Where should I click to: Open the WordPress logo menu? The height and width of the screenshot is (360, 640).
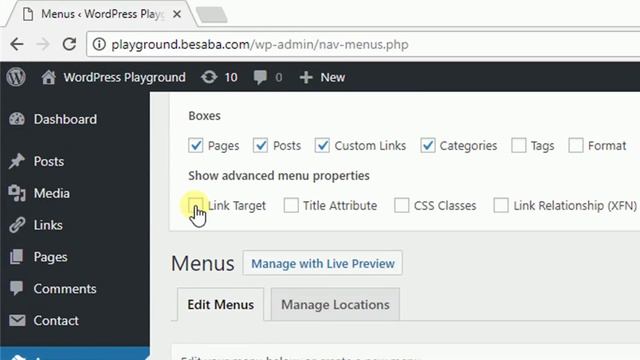click(16, 77)
